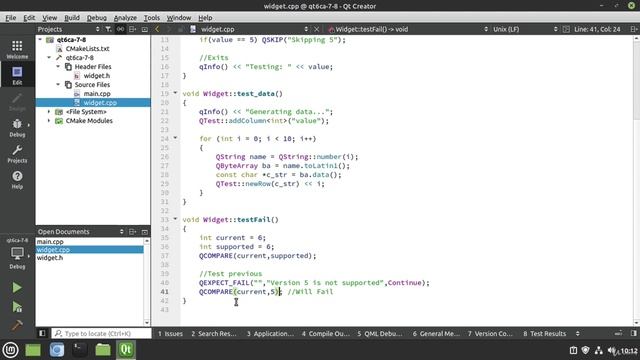Go forward in navigation history
Viewport: 640px width, 360px height.
click(x=169, y=29)
